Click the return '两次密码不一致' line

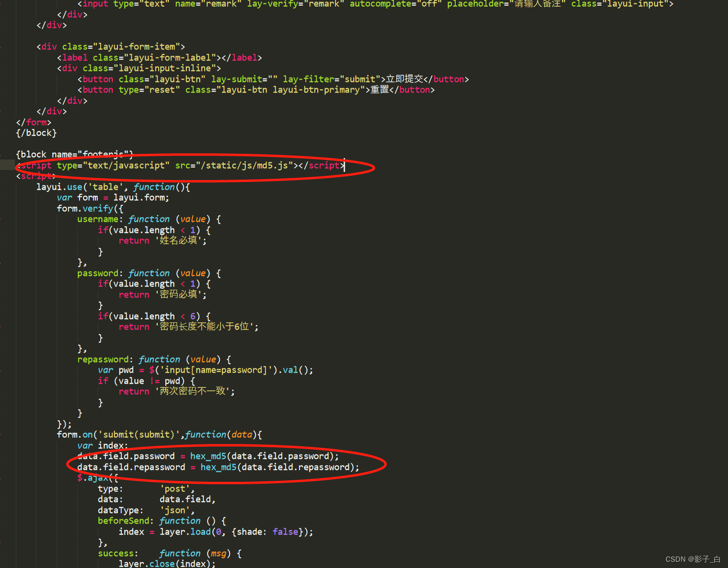[177, 391]
